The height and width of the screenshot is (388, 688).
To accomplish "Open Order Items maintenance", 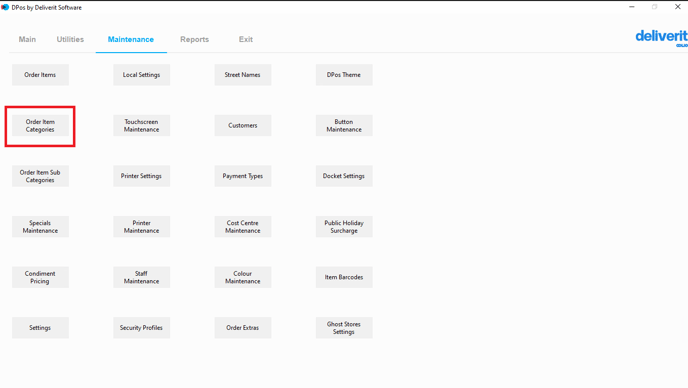I will tap(40, 75).
